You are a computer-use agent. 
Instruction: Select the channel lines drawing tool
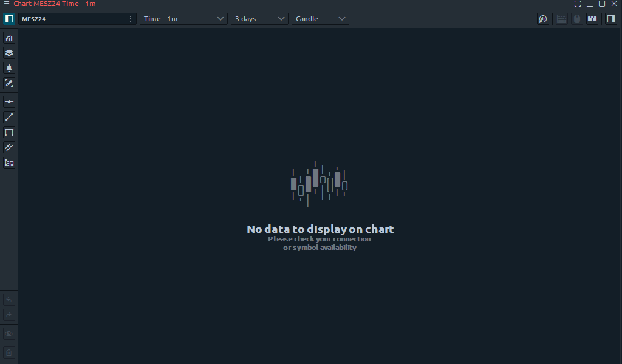(9, 148)
